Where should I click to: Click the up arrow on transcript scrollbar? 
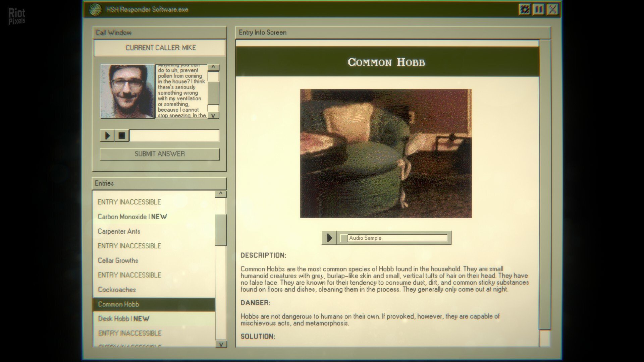coord(214,66)
